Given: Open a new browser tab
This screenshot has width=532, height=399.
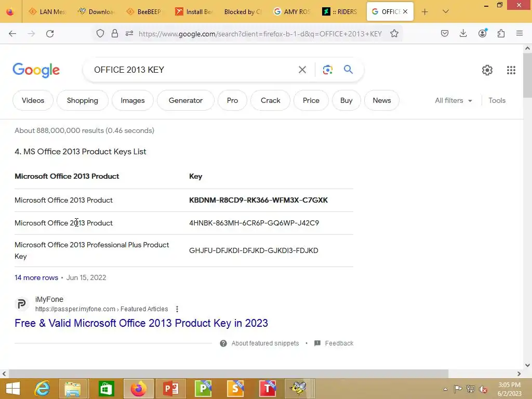Looking at the screenshot, I should (424, 11).
